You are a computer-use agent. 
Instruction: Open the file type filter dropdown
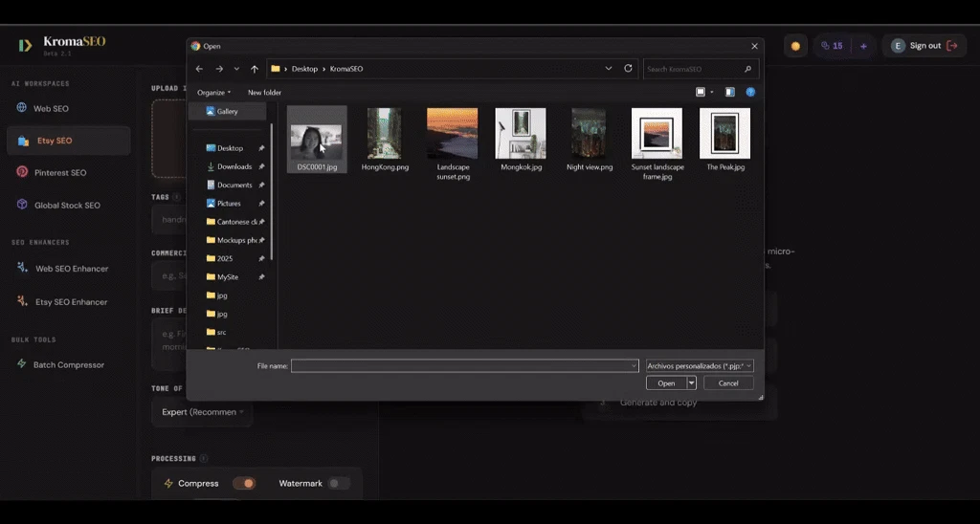click(x=700, y=365)
